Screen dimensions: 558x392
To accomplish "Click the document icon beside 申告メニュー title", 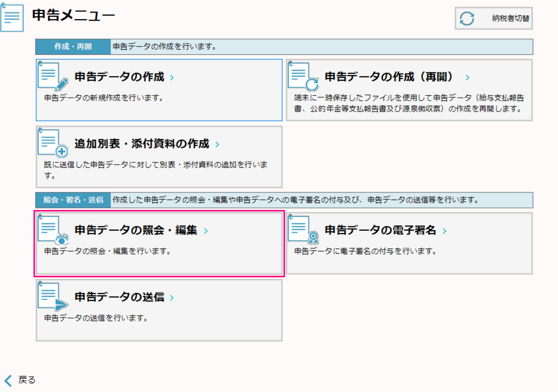I will click(x=12, y=18).
